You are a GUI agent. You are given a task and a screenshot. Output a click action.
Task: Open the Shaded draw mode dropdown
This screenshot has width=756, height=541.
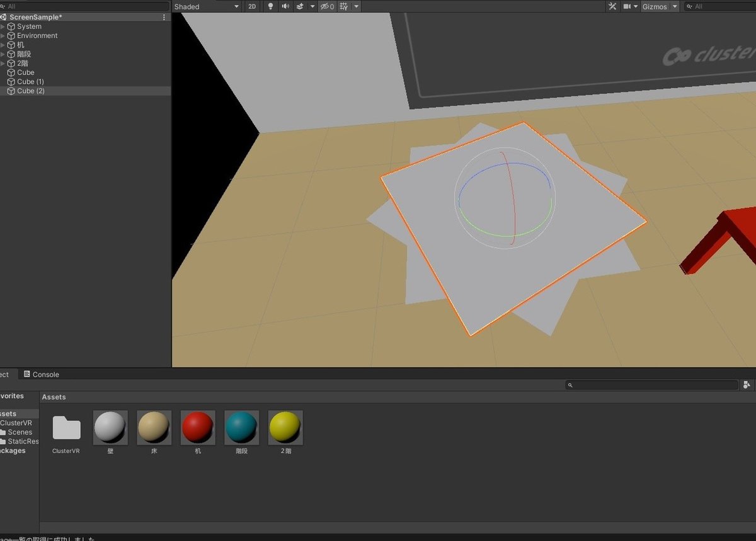coord(207,6)
